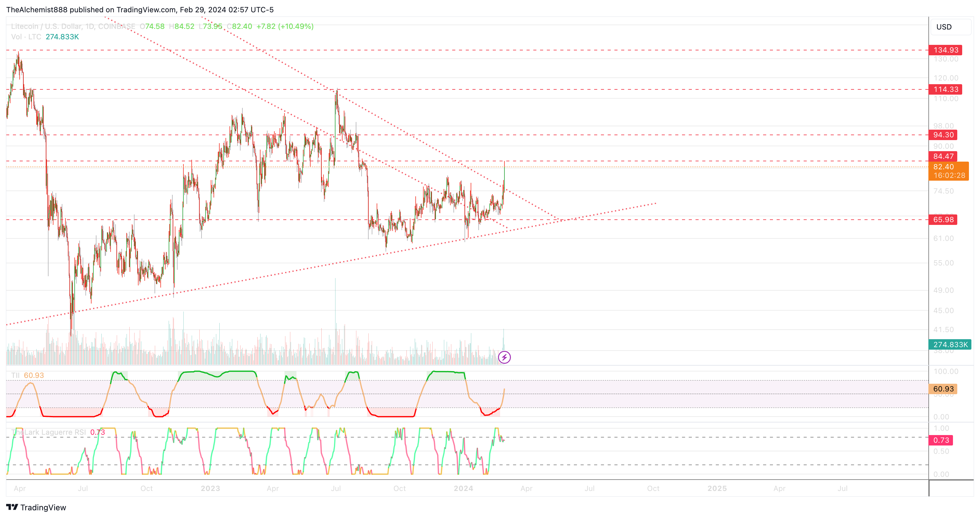Click the 55.00 price scale tick
This screenshot has width=980, height=518.
tap(943, 263)
